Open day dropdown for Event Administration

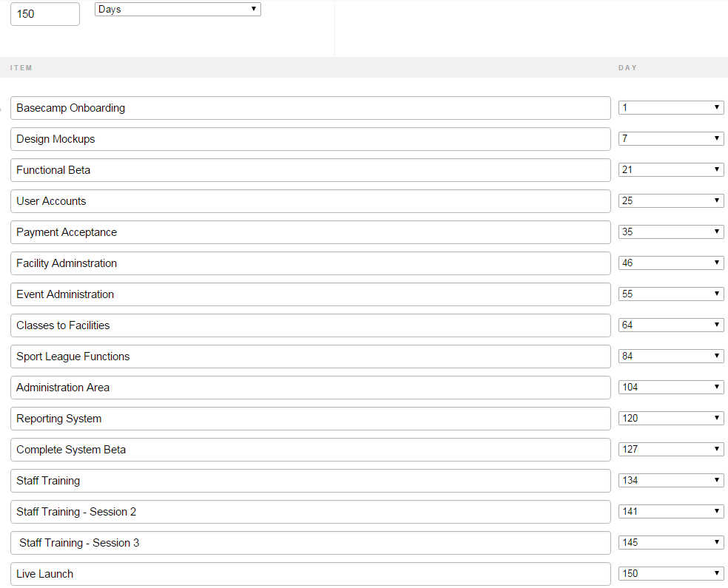coord(671,294)
